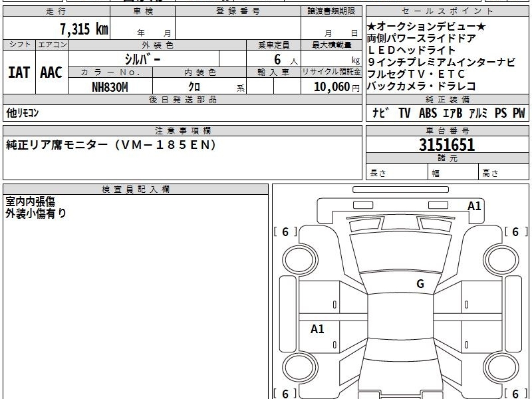This screenshot has width=532, height=399.
Task: Click the 検査員記入欄 header
Action: click(x=136, y=190)
